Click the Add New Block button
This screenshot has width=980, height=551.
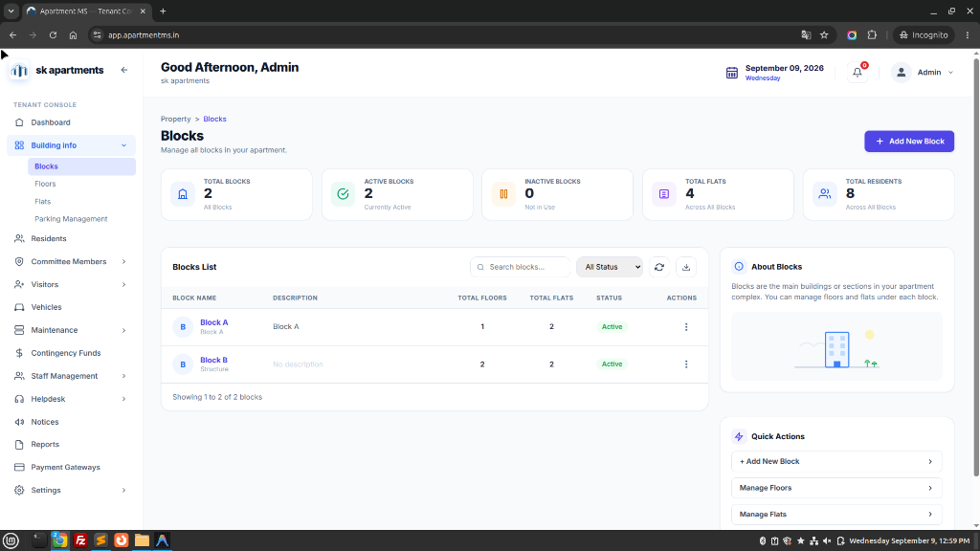tap(909, 142)
